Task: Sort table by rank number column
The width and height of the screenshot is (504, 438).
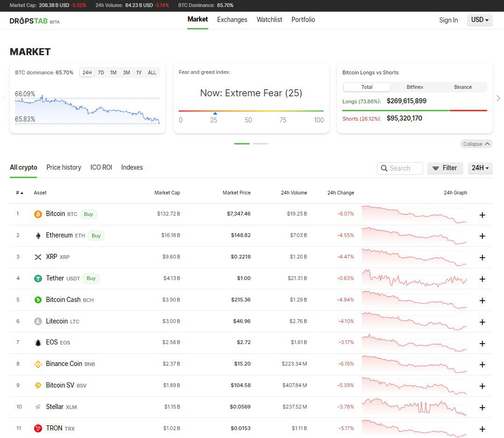Action: (x=20, y=193)
